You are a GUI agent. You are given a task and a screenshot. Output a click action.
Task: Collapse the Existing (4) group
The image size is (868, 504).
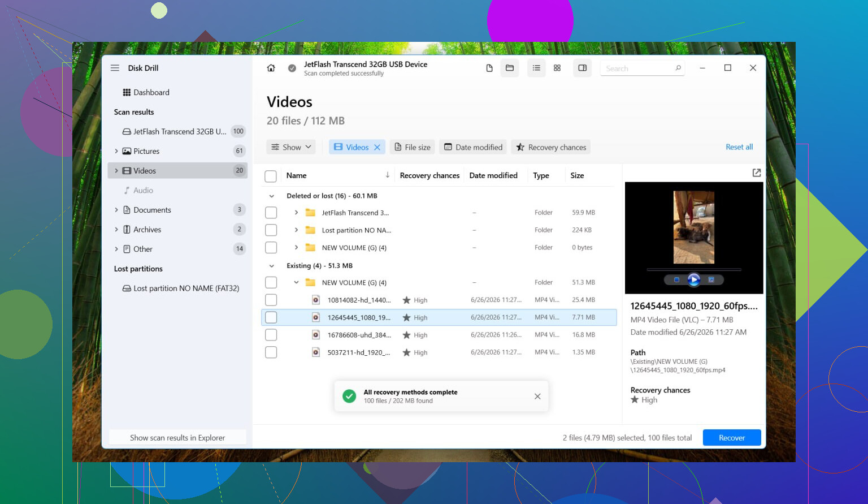click(272, 266)
